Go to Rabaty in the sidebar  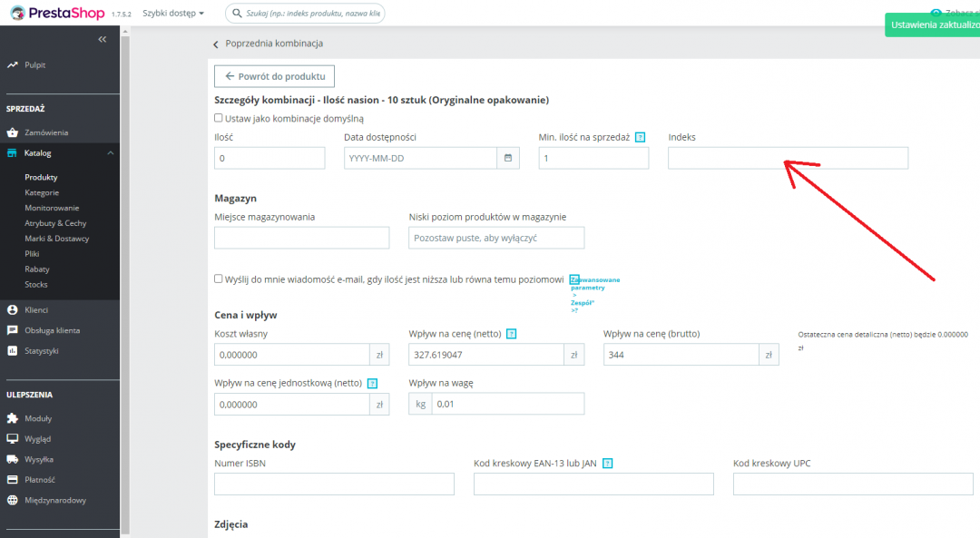pyautogui.click(x=37, y=269)
